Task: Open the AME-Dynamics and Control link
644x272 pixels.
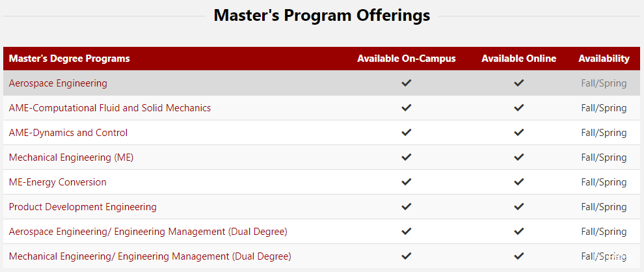Action: coord(68,133)
